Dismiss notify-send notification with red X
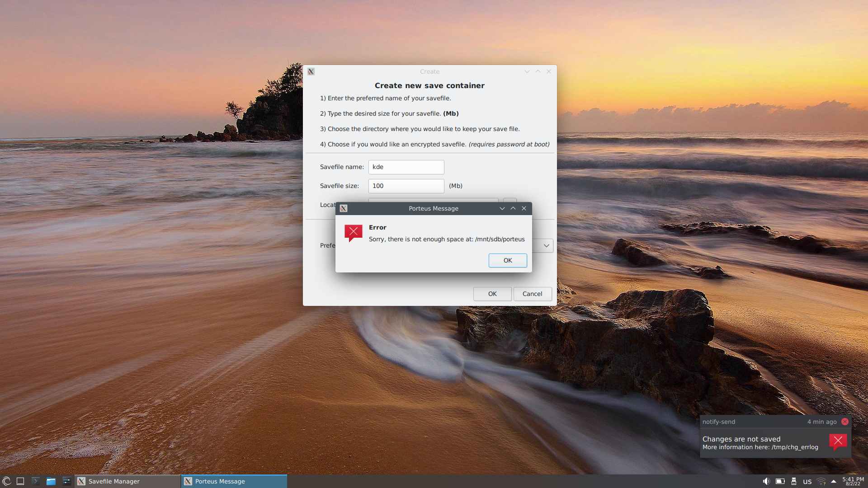The height and width of the screenshot is (488, 868). pos(845,422)
